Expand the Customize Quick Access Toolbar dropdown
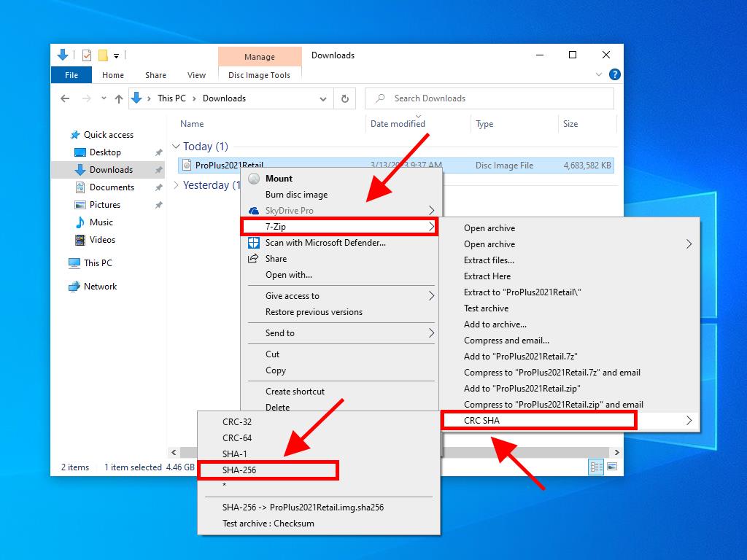Viewport: 747px width, 560px height. 117,55
